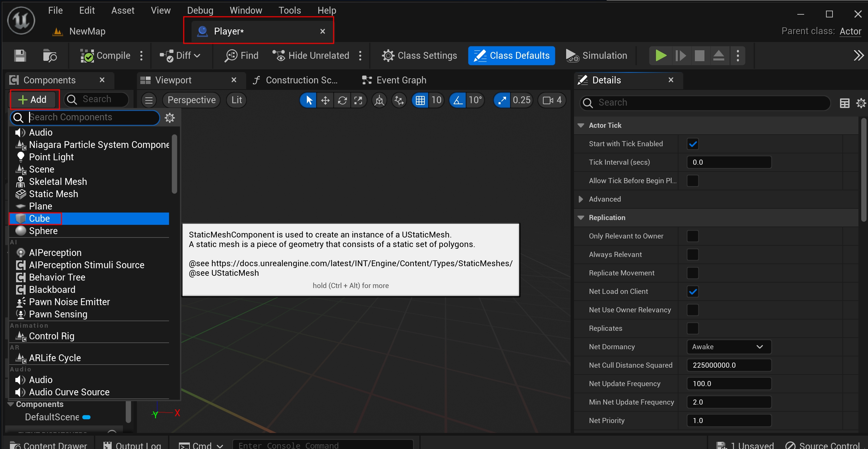
Task: Check Only Relevant to Owner
Action: 693,236
